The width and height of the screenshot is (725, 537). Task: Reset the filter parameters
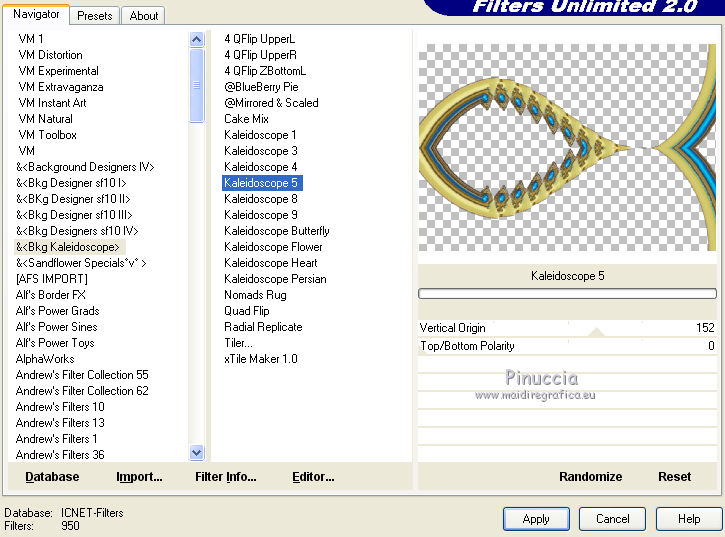[675, 477]
